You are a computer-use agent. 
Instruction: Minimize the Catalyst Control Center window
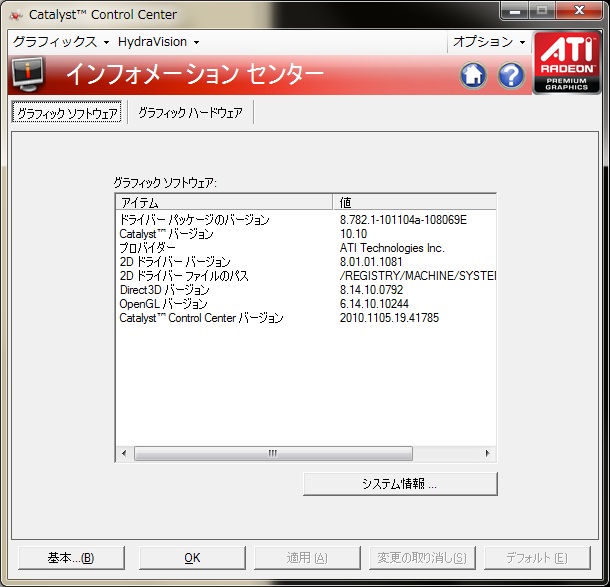point(515,11)
